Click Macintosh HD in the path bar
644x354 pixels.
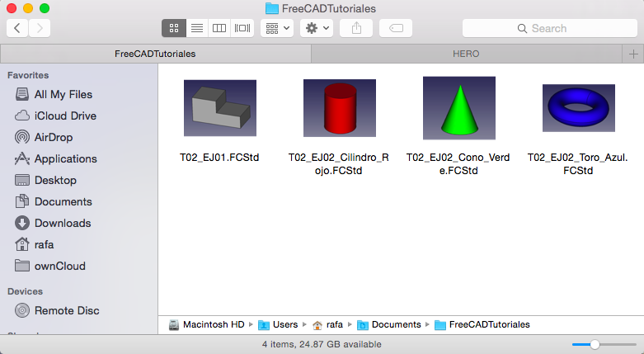click(x=207, y=325)
